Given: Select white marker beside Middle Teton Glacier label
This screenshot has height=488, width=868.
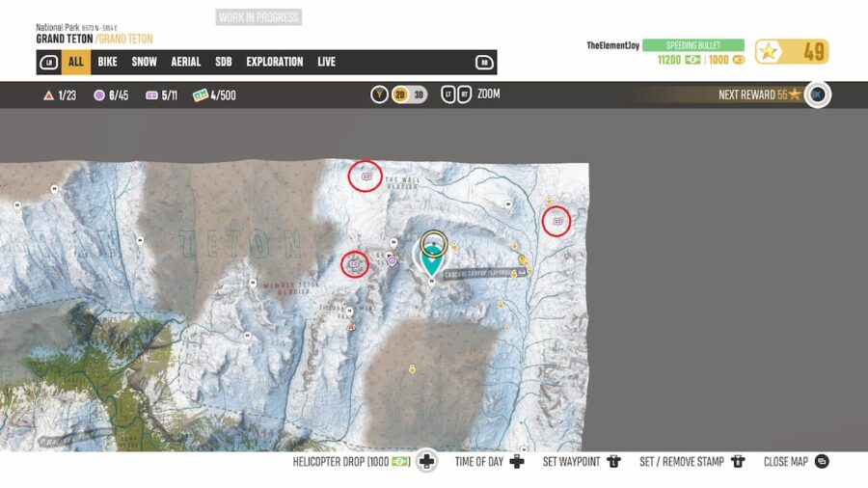Looking at the screenshot, I should click(253, 284).
